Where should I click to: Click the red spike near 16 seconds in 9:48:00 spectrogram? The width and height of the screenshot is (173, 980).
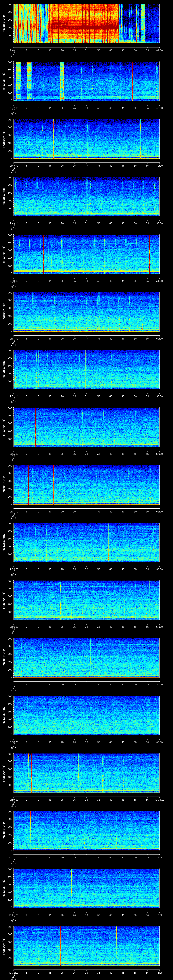pyautogui.click(x=53, y=139)
